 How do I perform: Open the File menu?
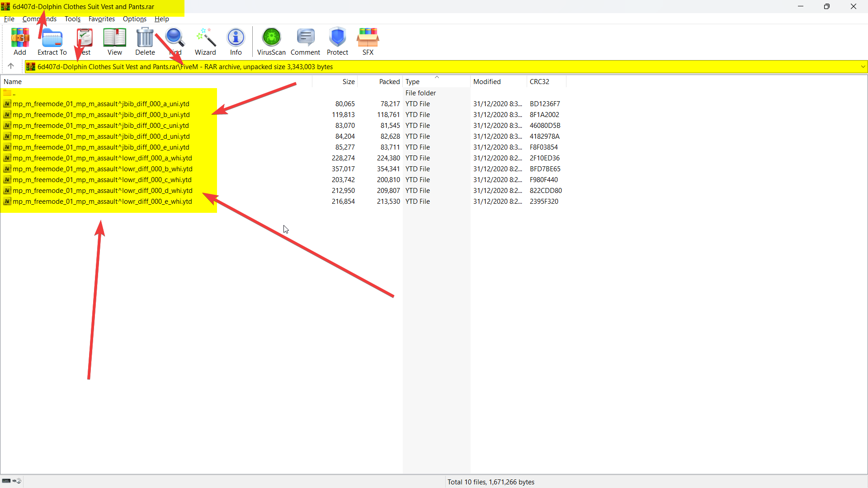(9, 19)
